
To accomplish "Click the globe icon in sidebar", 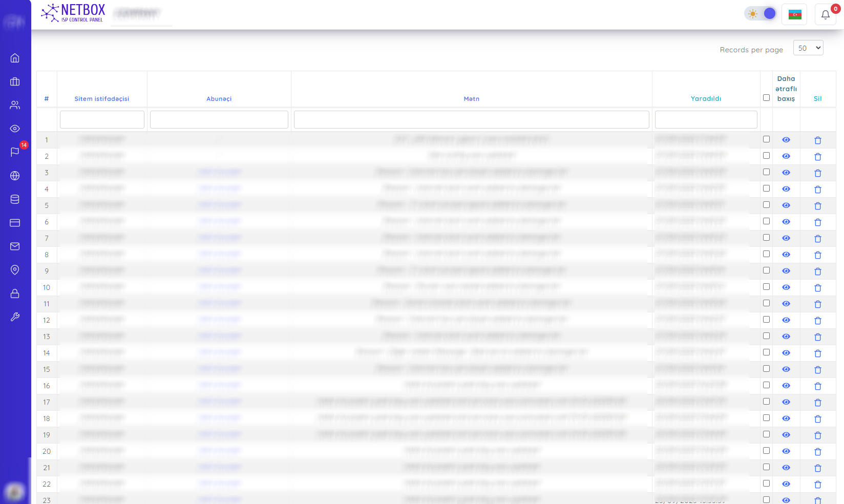I will 15,176.
